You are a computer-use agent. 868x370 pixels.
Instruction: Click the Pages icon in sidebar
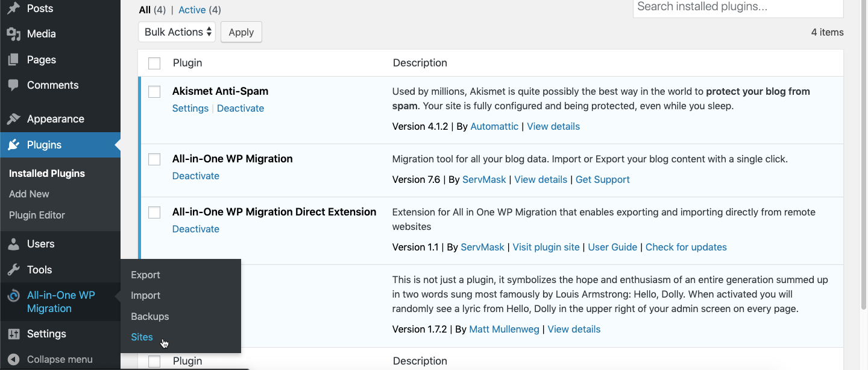coord(13,60)
